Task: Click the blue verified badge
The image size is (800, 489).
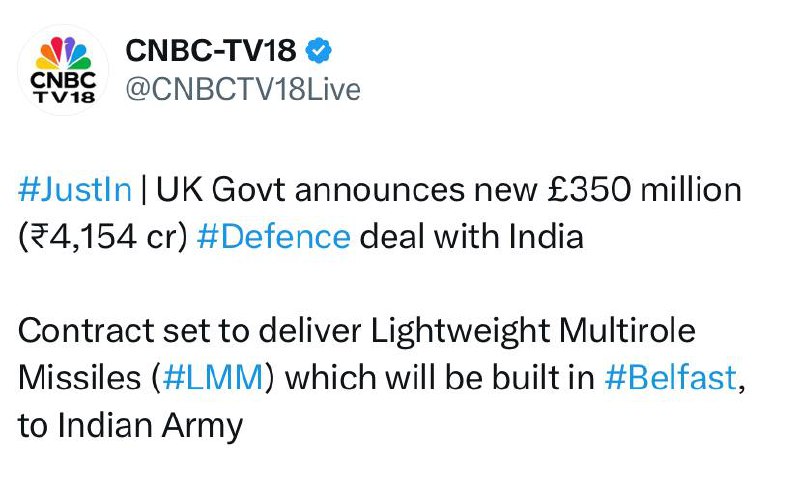Action: coord(319,51)
